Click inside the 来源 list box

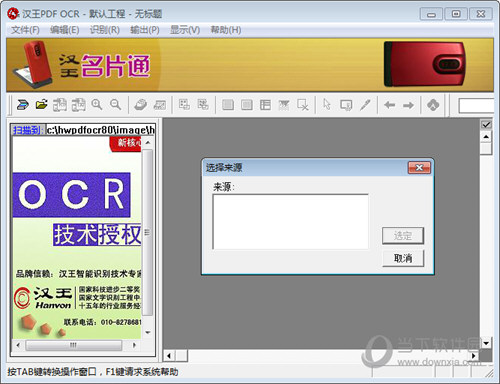point(290,221)
